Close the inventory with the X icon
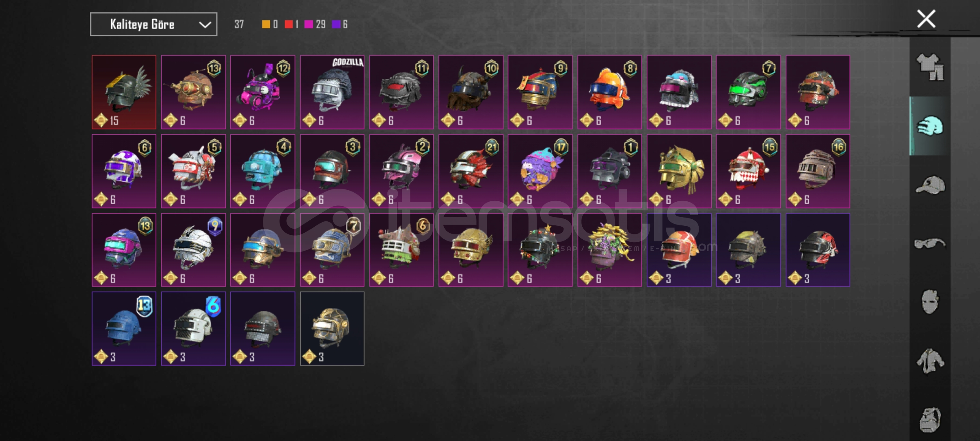This screenshot has width=980, height=441. (926, 19)
